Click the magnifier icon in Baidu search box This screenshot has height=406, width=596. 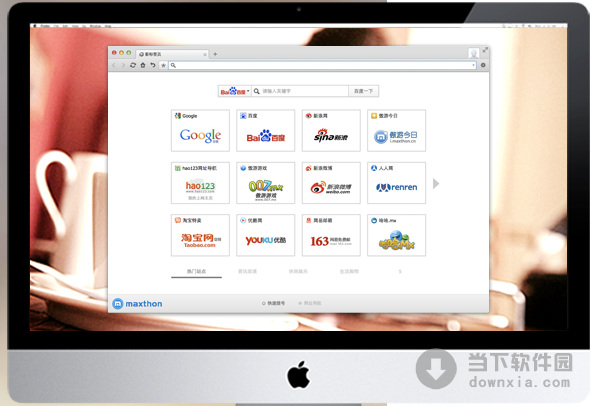[x=257, y=91]
